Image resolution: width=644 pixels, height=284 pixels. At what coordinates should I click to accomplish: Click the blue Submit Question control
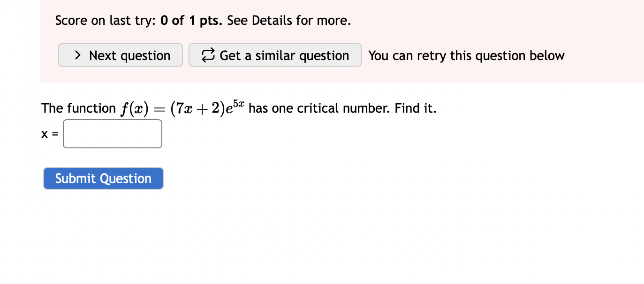(103, 178)
